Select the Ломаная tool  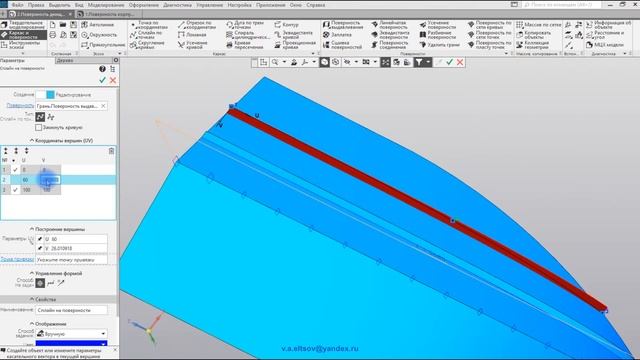[x=192, y=35]
